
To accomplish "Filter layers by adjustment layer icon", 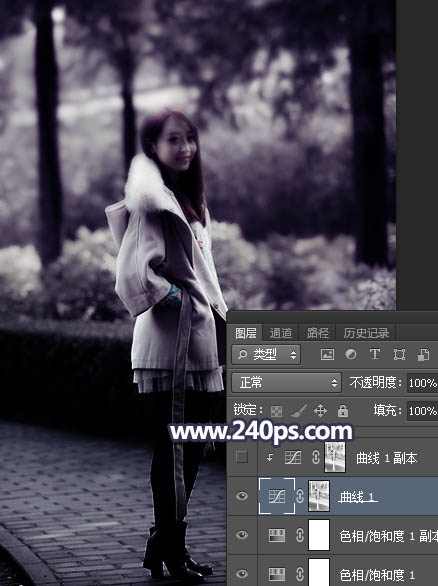I will pyautogui.click(x=351, y=354).
